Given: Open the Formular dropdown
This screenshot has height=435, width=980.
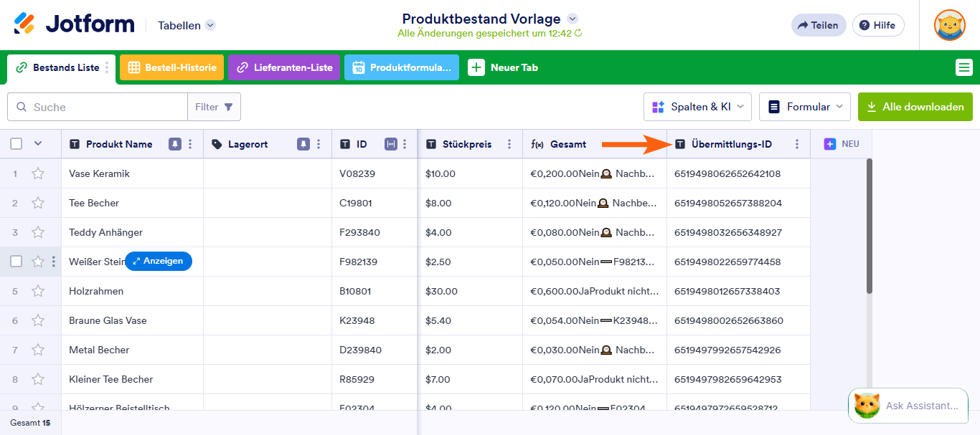Looking at the screenshot, I should coord(805,107).
